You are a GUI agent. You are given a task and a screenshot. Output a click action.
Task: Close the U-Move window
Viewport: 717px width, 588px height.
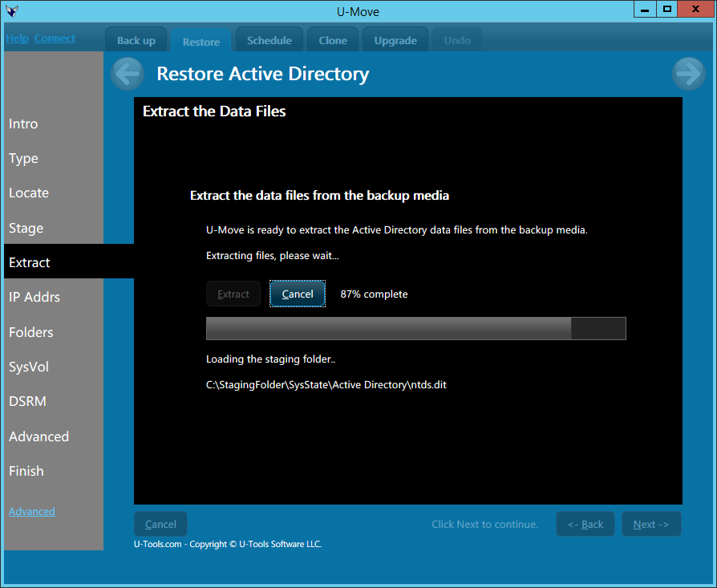pos(696,9)
